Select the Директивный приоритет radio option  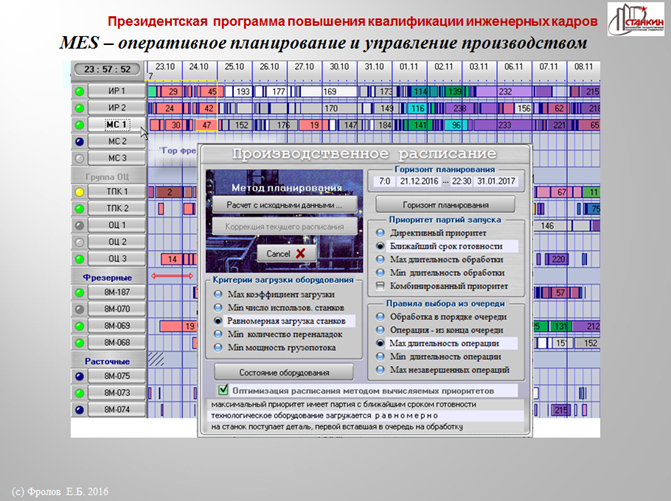click(381, 231)
